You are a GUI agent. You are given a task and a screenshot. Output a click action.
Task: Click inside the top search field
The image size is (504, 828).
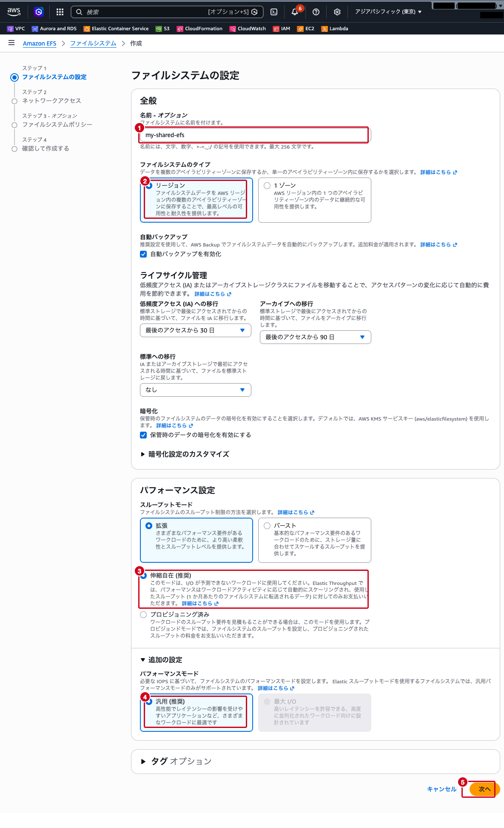click(167, 12)
